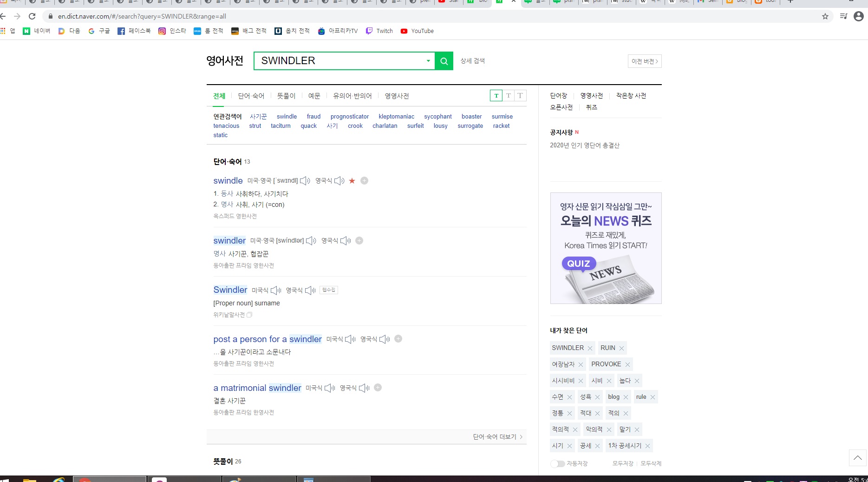
Task: Remove rule from my searched words
Action: point(653,397)
